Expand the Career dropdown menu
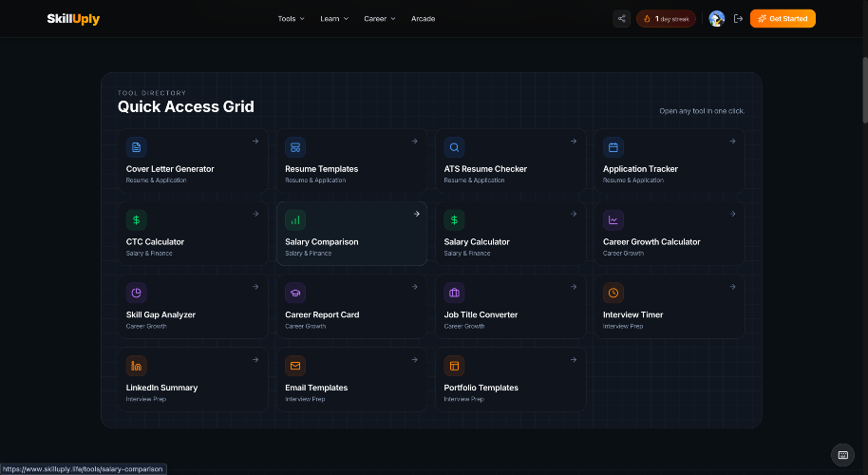This screenshot has width=868, height=475. (379, 18)
